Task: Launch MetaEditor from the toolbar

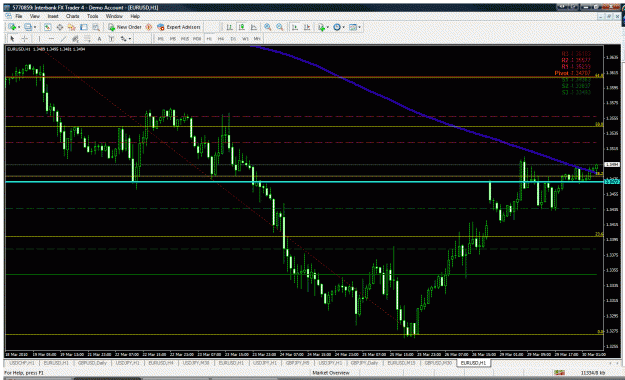Action: tap(149, 27)
